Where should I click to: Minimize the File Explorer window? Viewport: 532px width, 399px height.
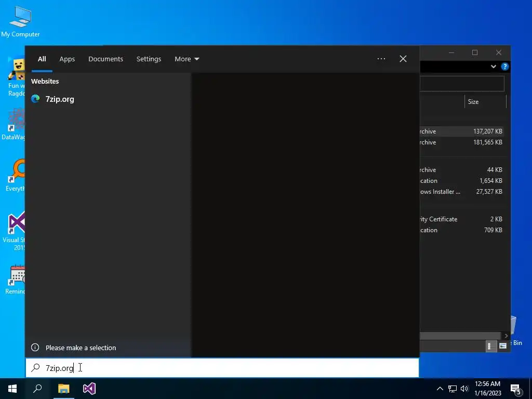451,52
